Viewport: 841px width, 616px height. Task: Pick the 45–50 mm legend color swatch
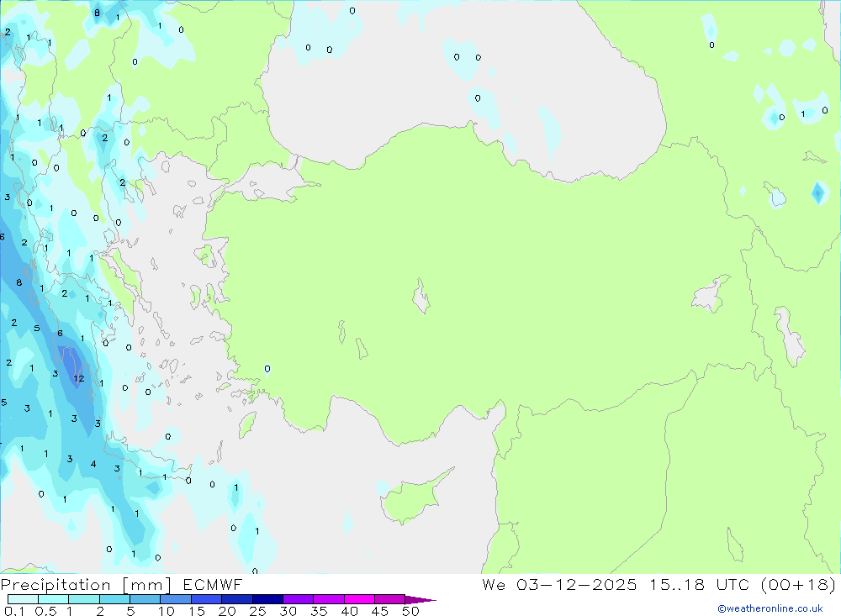pyautogui.click(x=390, y=599)
